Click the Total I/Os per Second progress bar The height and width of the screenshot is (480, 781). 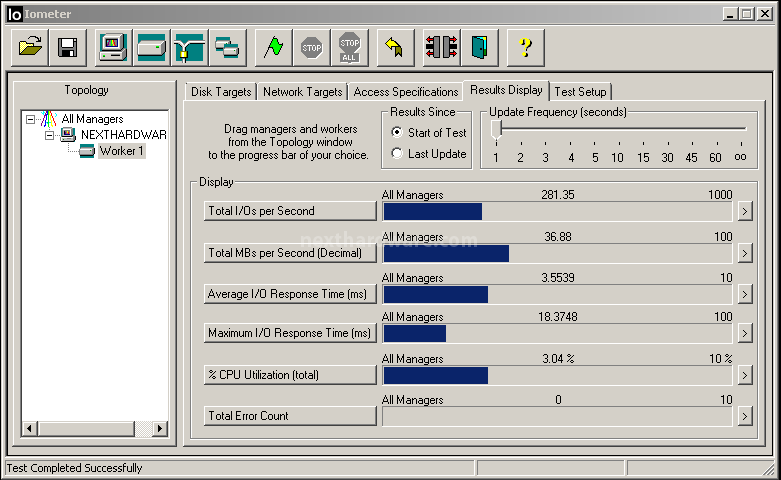(557, 212)
